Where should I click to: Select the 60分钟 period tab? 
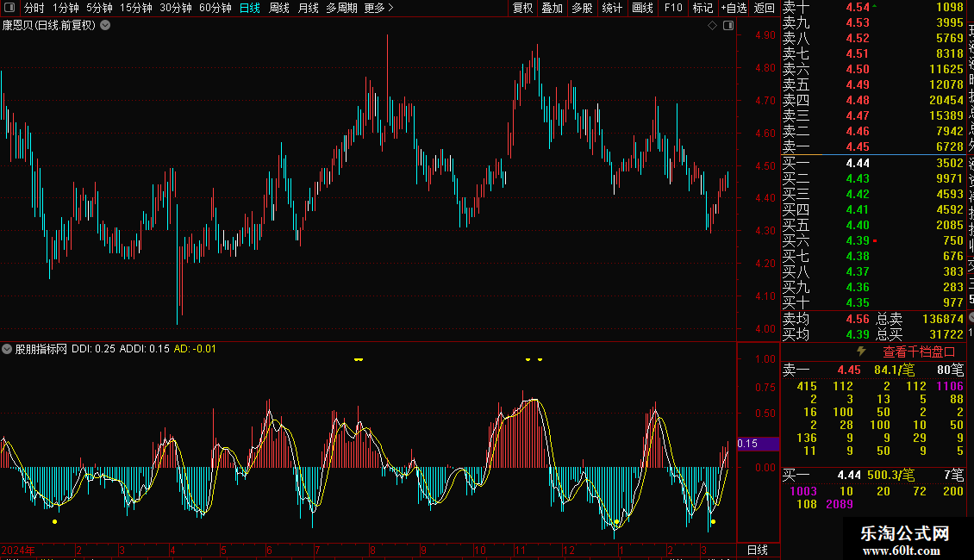(x=215, y=8)
